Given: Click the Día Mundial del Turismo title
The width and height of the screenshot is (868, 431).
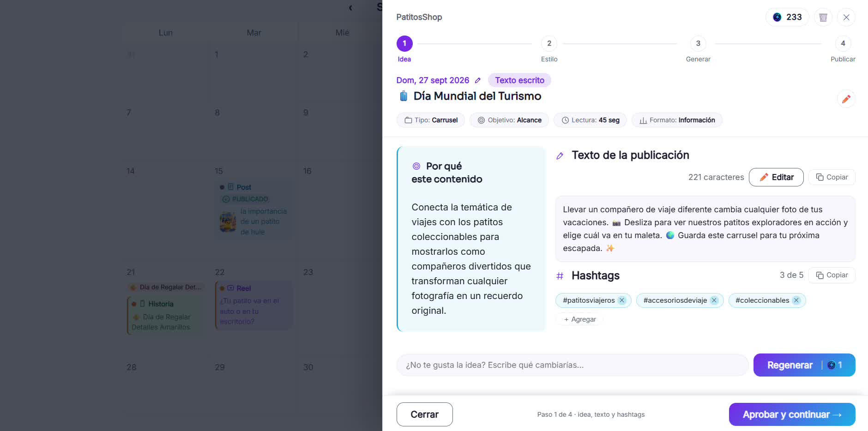Looking at the screenshot, I should pos(477,96).
